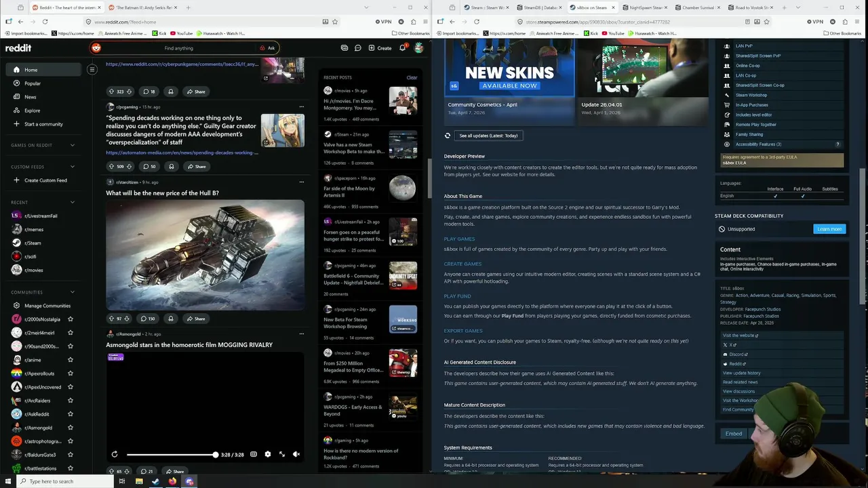Open more options for r/Asmongold post
Screen dimensions: 868x488
[x=302, y=334]
